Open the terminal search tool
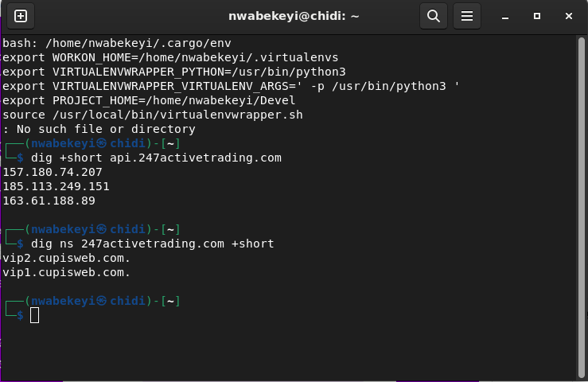The height and width of the screenshot is (382, 588). (434, 16)
